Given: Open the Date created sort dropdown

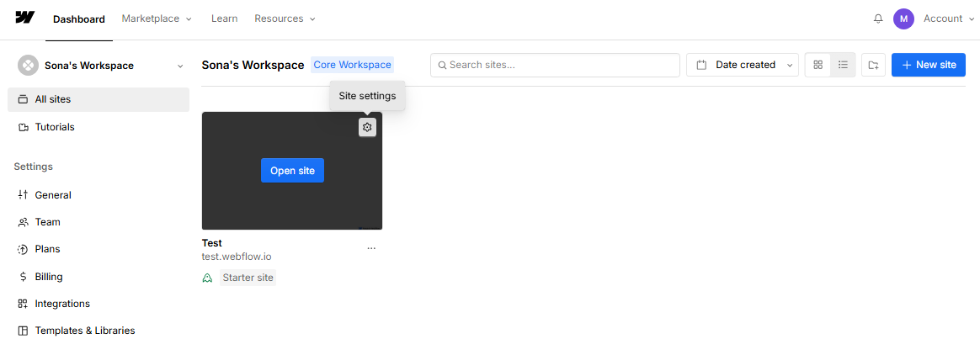Looking at the screenshot, I should click(x=743, y=65).
